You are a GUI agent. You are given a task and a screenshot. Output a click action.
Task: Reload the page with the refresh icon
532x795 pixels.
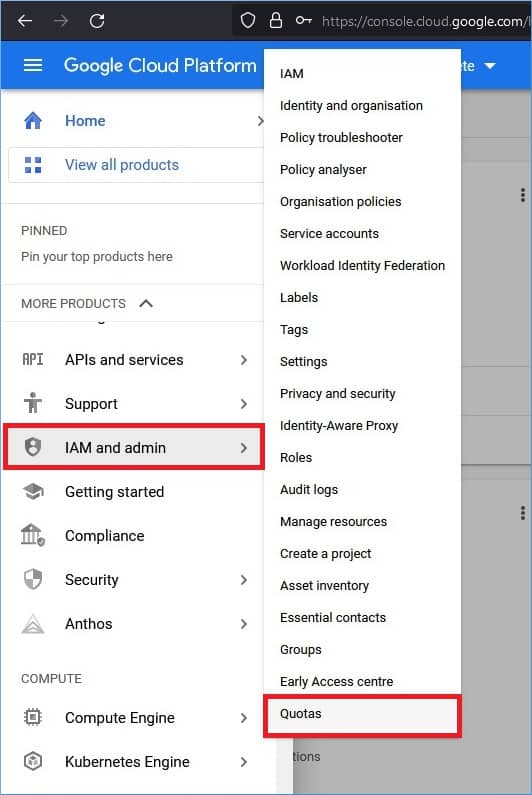[x=97, y=21]
